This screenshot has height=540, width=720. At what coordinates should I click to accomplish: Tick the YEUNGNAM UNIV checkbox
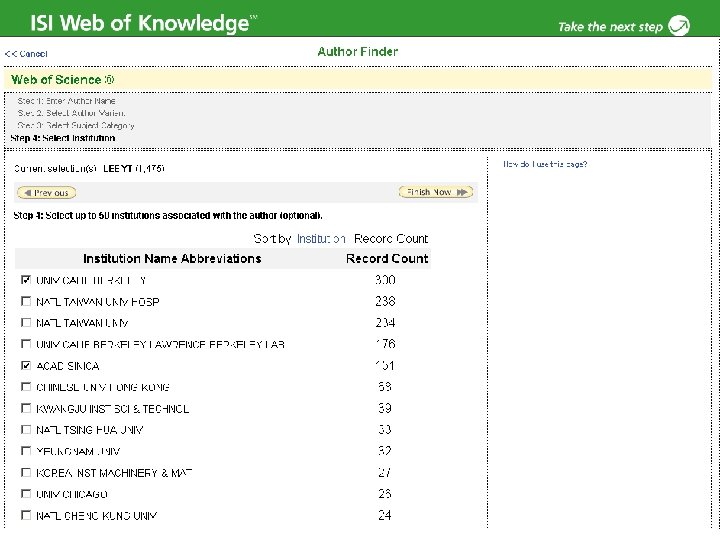[x=26, y=451]
